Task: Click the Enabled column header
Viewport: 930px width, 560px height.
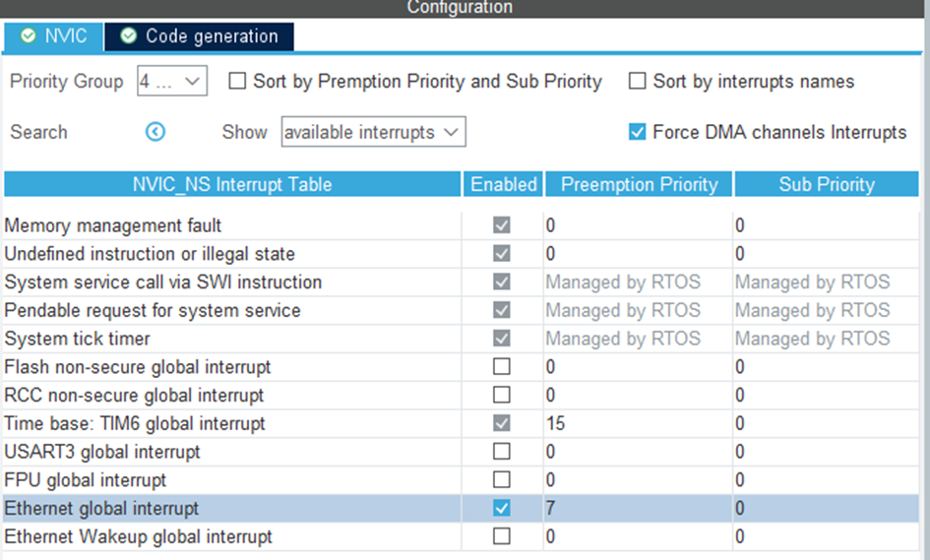Action: (504, 184)
